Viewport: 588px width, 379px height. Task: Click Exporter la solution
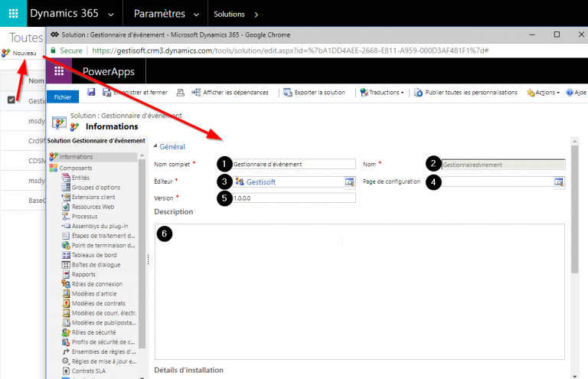pos(314,92)
